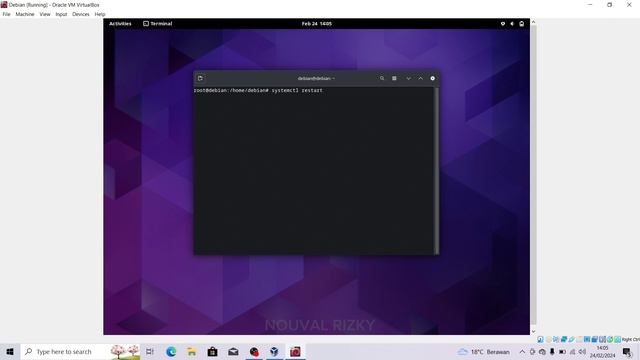Open Windows Task View

point(150,351)
